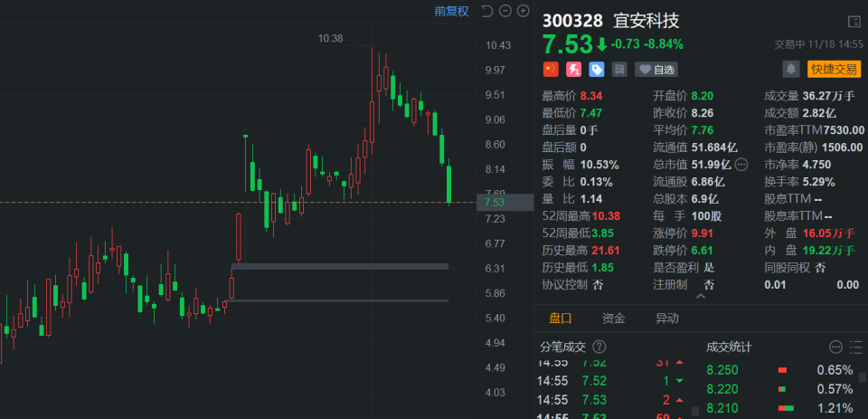
Task: Zoom out the chart with minus icon
Action: click(x=505, y=11)
